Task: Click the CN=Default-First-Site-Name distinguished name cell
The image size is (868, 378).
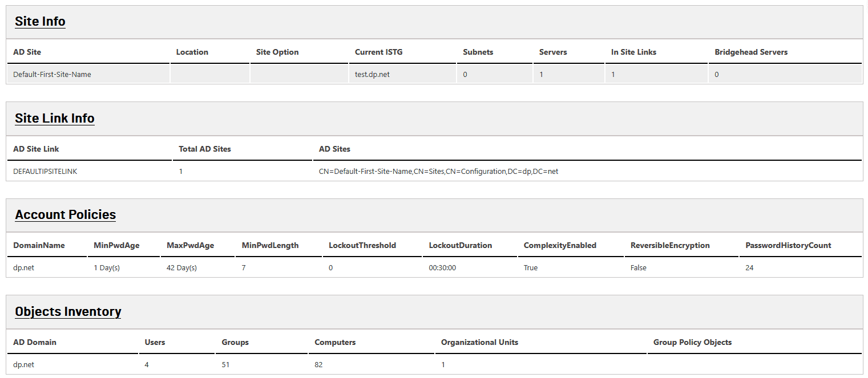Action: pyautogui.click(x=438, y=171)
